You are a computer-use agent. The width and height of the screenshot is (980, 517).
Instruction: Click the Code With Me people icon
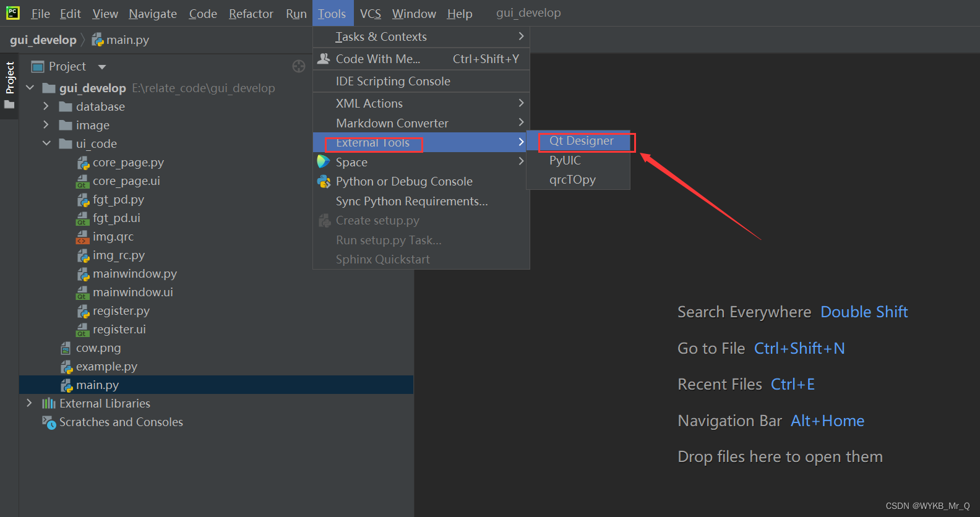(x=324, y=59)
